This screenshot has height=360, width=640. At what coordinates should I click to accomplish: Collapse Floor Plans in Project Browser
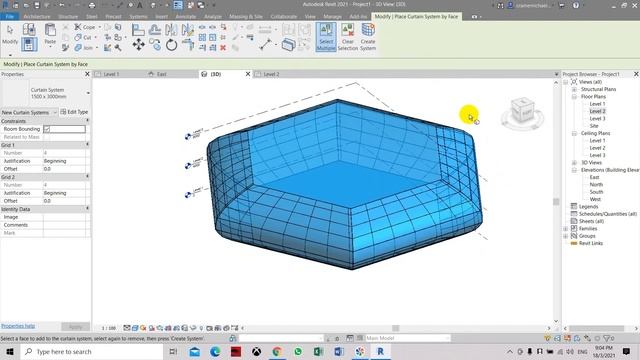[x=574, y=97]
